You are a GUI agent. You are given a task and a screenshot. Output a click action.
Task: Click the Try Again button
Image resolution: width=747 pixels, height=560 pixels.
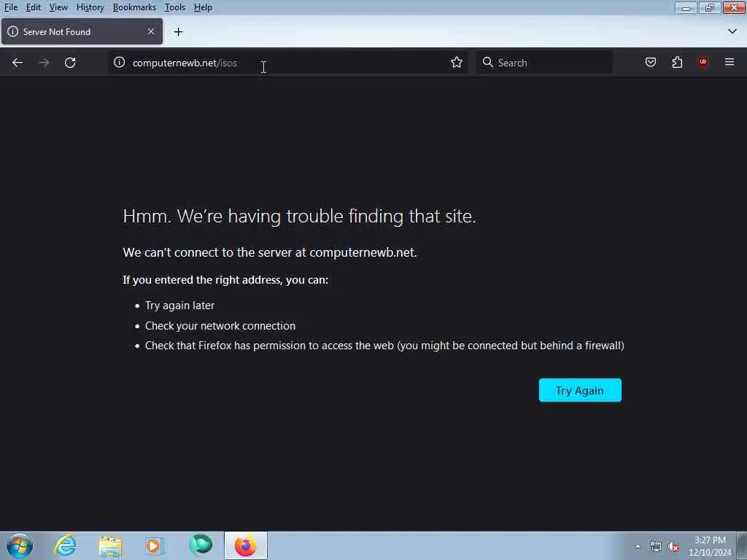tap(580, 390)
